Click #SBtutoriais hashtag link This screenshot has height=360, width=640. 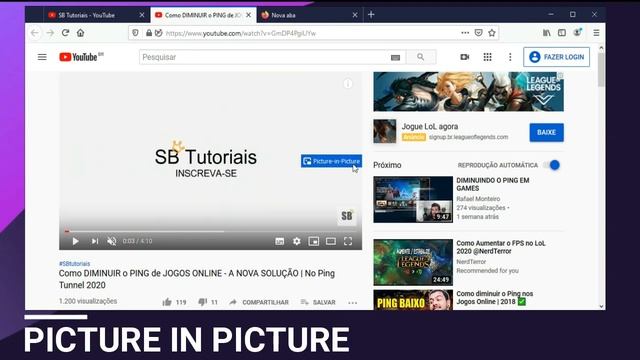(x=74, y=264)
